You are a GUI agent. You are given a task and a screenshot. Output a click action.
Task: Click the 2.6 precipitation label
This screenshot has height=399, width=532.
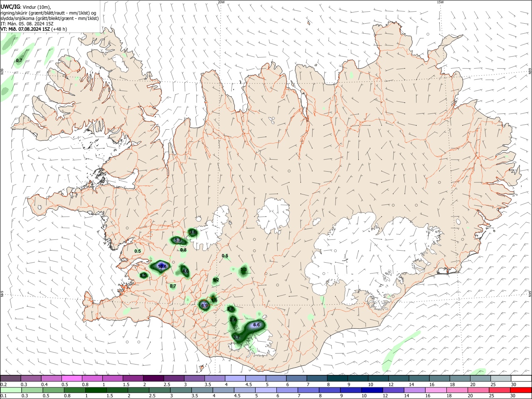click(x=233, y=320)
